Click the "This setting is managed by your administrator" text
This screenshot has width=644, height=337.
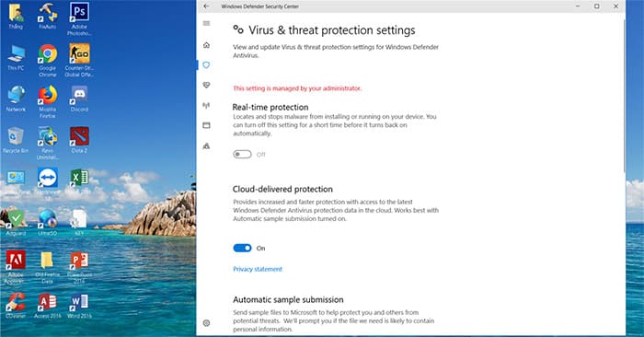[x=297, y=88]
